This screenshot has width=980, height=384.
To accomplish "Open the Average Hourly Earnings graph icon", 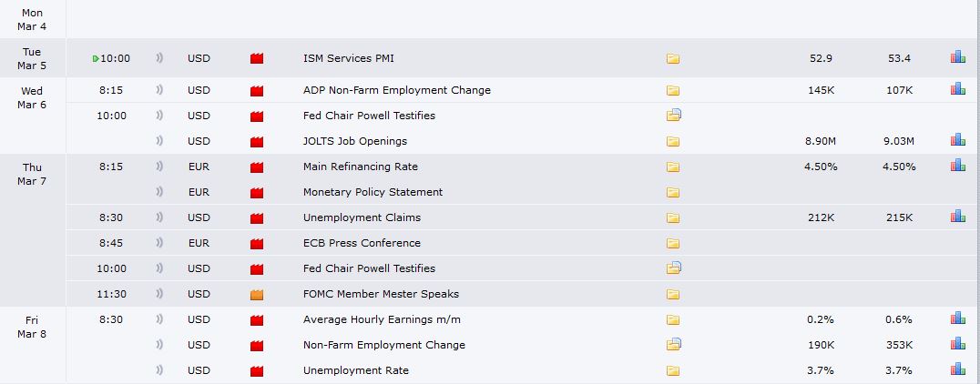I will pos(957,318).
